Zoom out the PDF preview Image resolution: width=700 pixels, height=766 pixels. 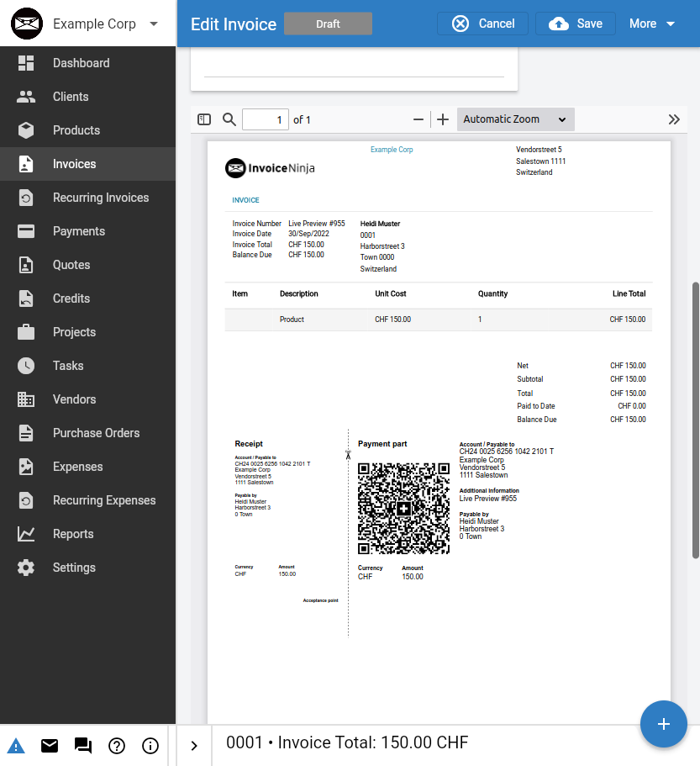point(418,119)
